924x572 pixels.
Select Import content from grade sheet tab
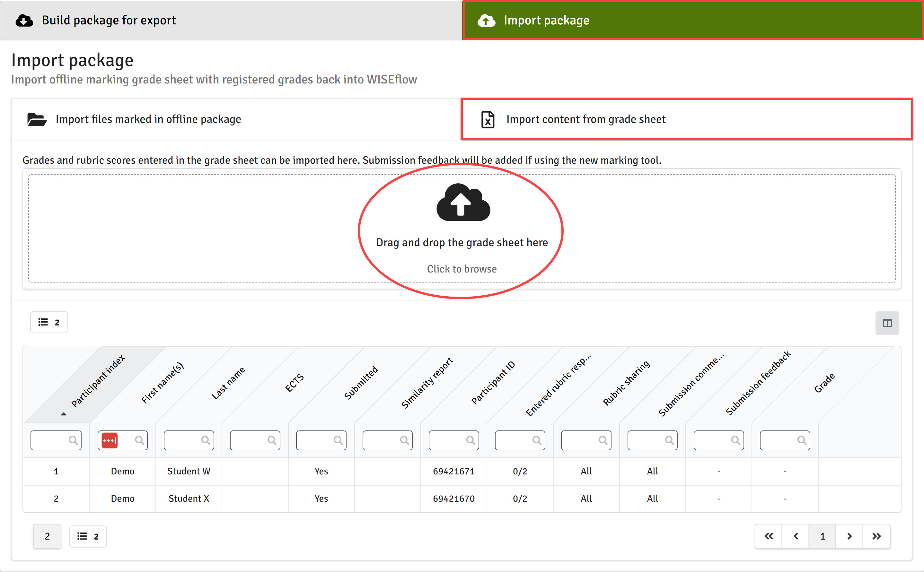(687, 119)
